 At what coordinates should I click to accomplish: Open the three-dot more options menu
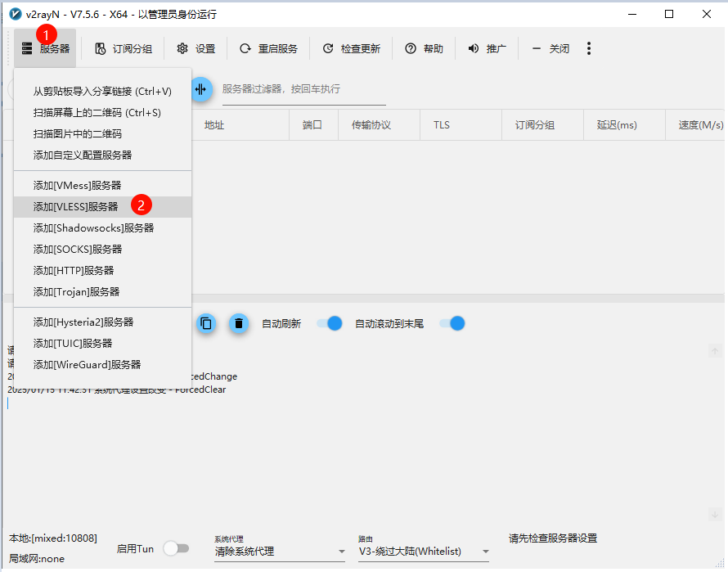589,49
